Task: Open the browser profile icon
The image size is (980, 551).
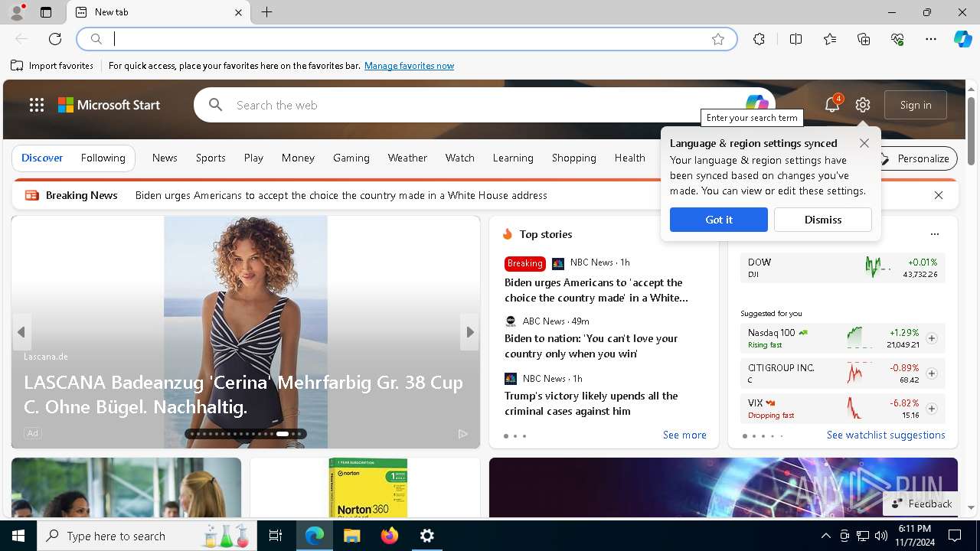Action: click(x=16, y=12)
